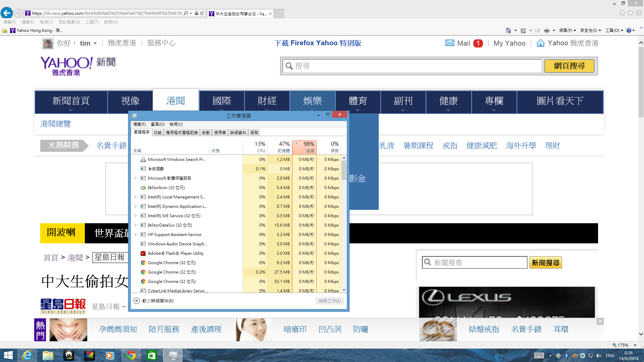Image resolution: width=644 pixels, height=362 pixels.
Task: Open the 健康減肥 link
Action: [481, 145]
